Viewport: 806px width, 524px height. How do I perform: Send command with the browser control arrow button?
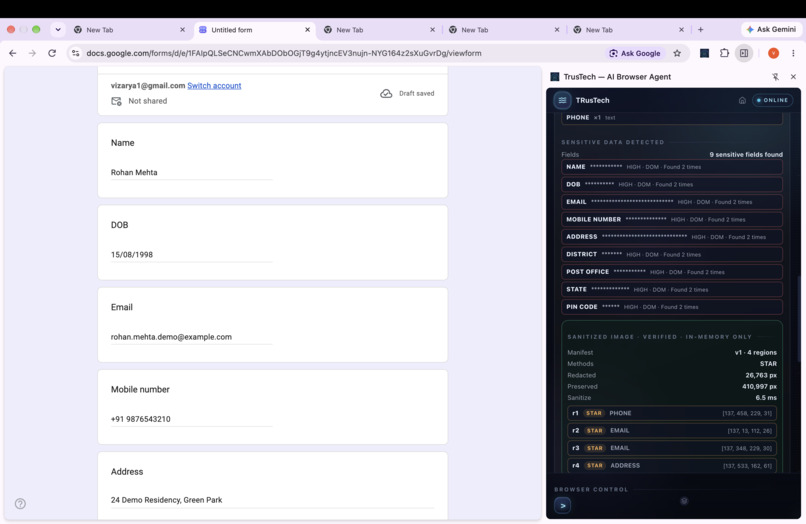562,505
